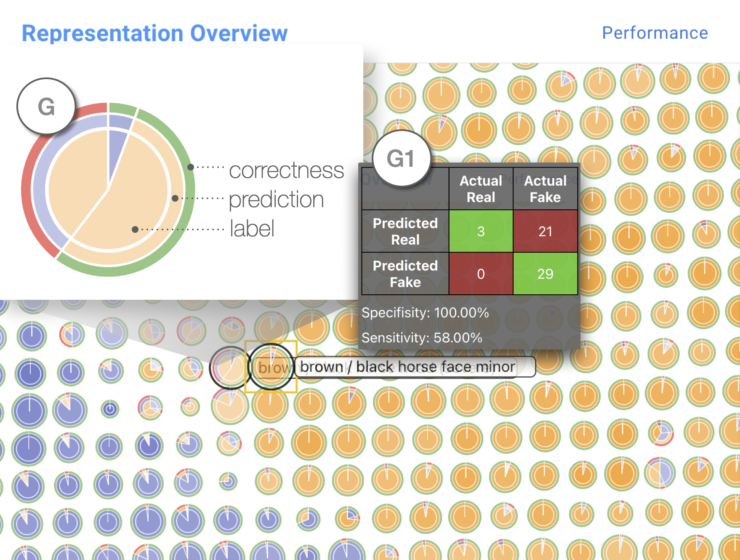This screenshot has height=560, width=740.
Task: Click the "label" legend text
Action: point(252,229)
